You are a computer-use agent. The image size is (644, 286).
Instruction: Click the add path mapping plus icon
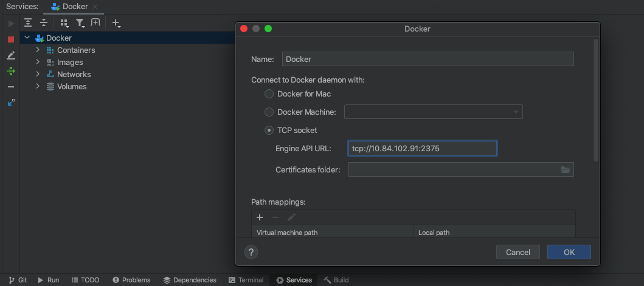[260, 217]
